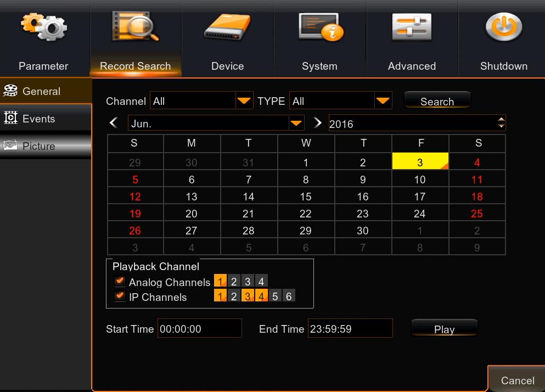Toggle the IP Channels checkbox
The height and width of the screenshot is (392, 545).
(120, 296)
